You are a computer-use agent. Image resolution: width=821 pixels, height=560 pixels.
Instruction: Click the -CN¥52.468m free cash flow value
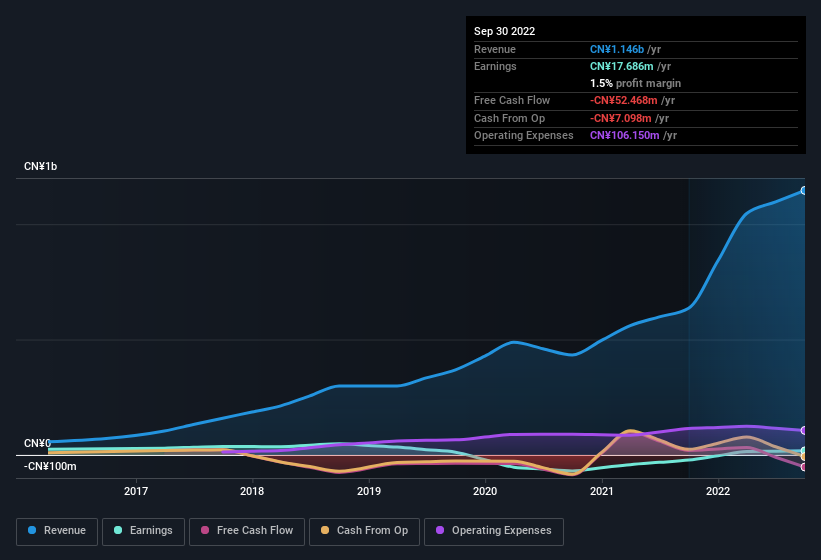click(624, 100)
